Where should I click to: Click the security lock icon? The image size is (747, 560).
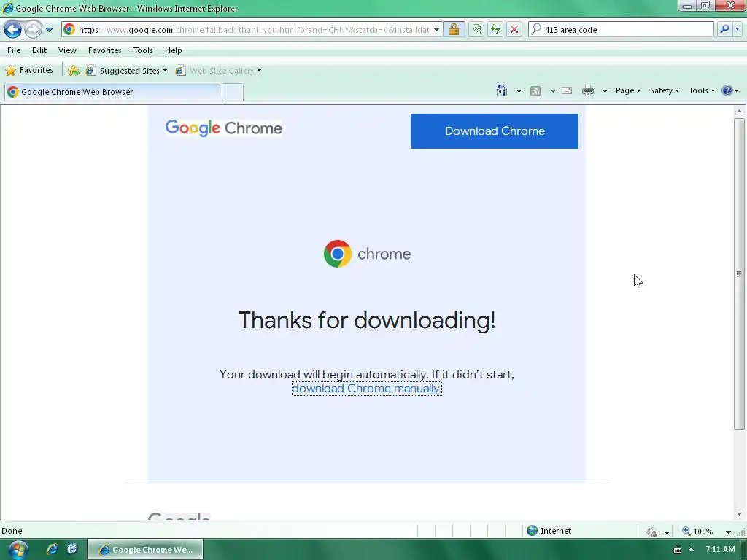tap(454, 29)
